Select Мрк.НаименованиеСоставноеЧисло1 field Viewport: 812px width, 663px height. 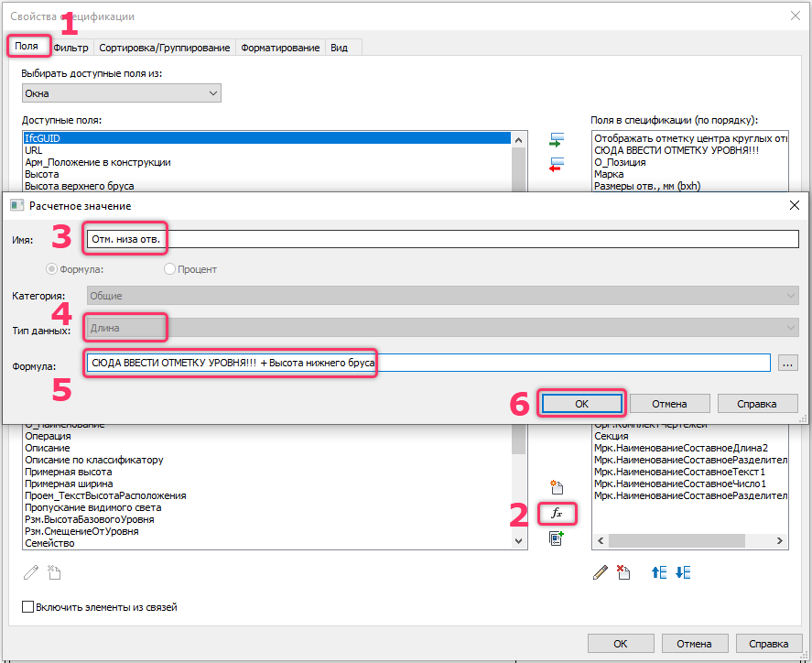[689, 484]
